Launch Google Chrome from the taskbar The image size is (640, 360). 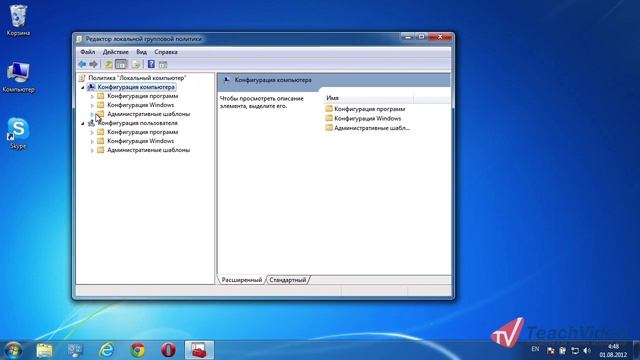click(x=138, y=350)
